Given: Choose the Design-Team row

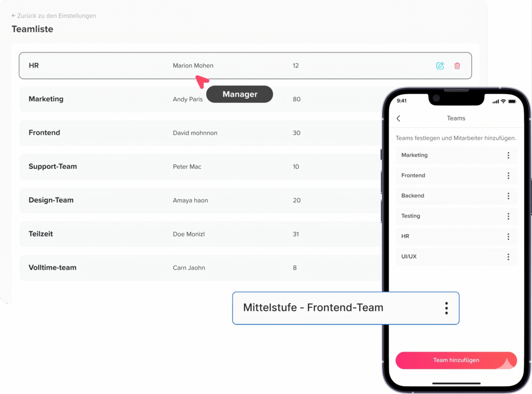Looking at the screenshot, I should coord(51,201).
